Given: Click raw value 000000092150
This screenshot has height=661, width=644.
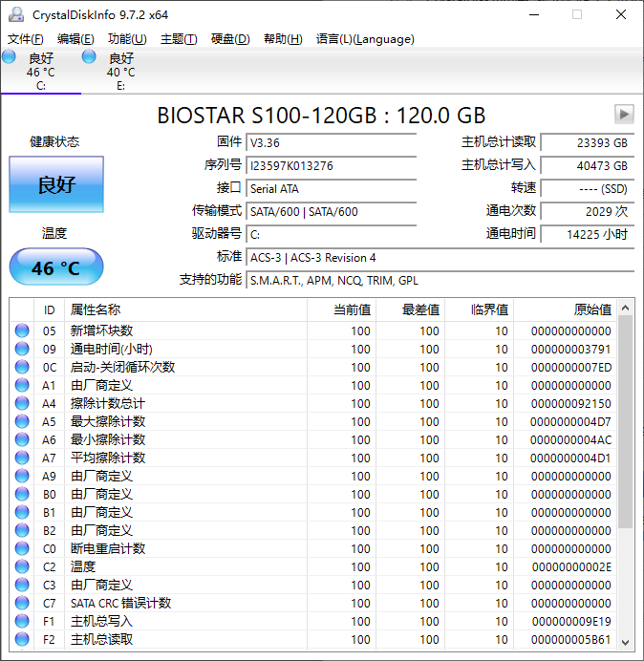Looking at the screenshot, I should tap(571, 403).
